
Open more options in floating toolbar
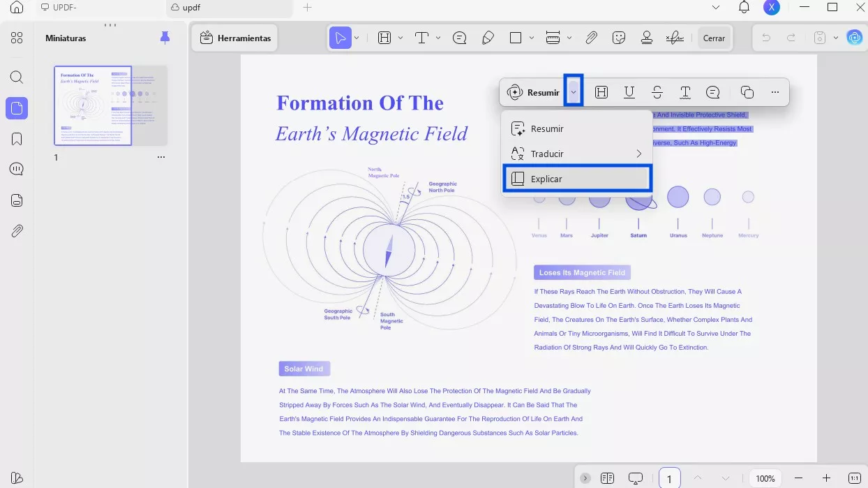775,92
